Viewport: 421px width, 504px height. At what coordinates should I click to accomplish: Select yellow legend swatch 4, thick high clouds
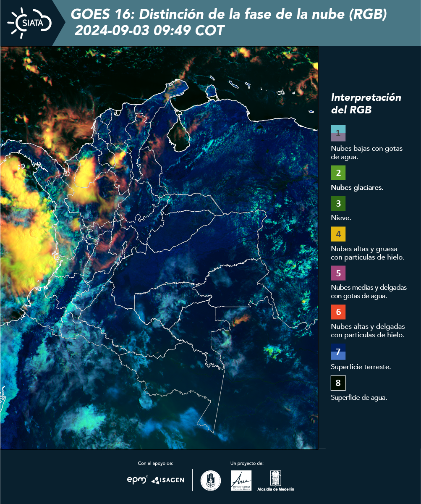coord(338,234)
